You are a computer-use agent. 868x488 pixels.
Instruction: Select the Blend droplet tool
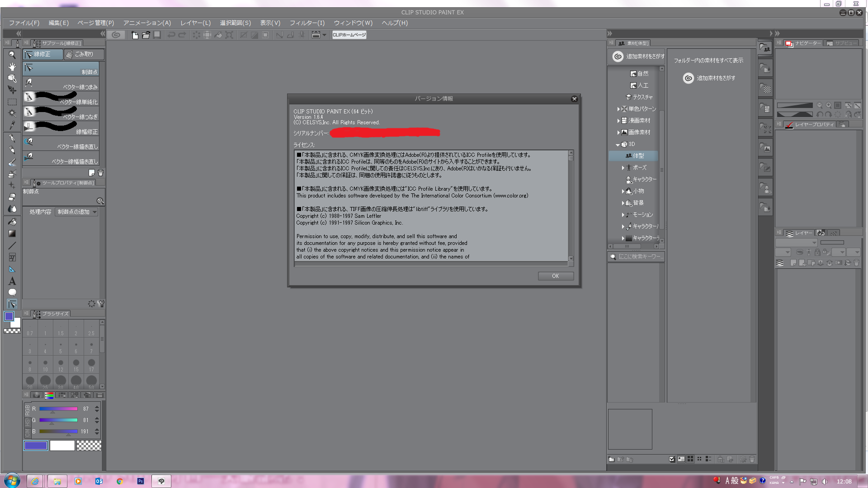(x=12, y=209)
